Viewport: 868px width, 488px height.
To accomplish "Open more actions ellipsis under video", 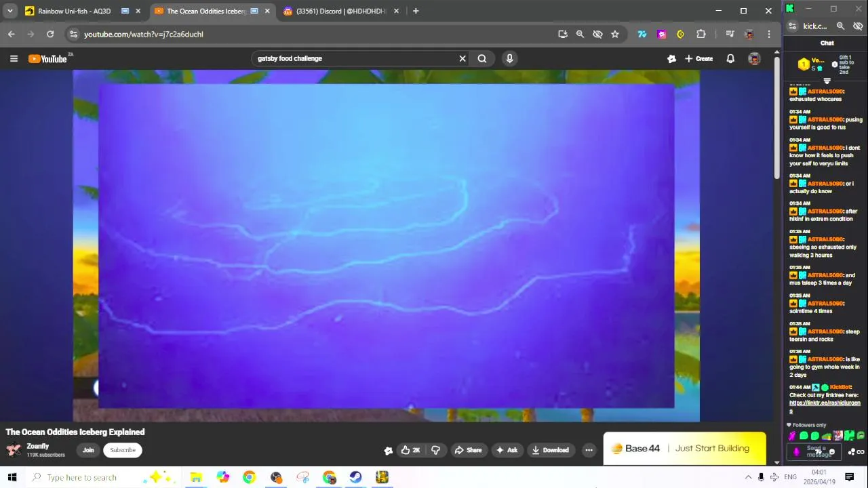I will [x=589, y=450].
